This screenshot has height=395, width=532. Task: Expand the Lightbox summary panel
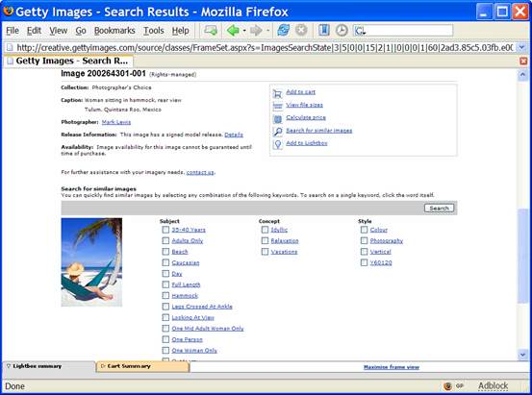pyautogui.click(x=34, y=366)
